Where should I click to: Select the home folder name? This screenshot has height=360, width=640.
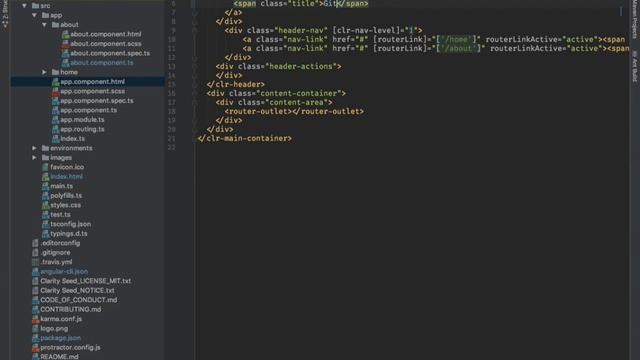[x=69, y=72]
